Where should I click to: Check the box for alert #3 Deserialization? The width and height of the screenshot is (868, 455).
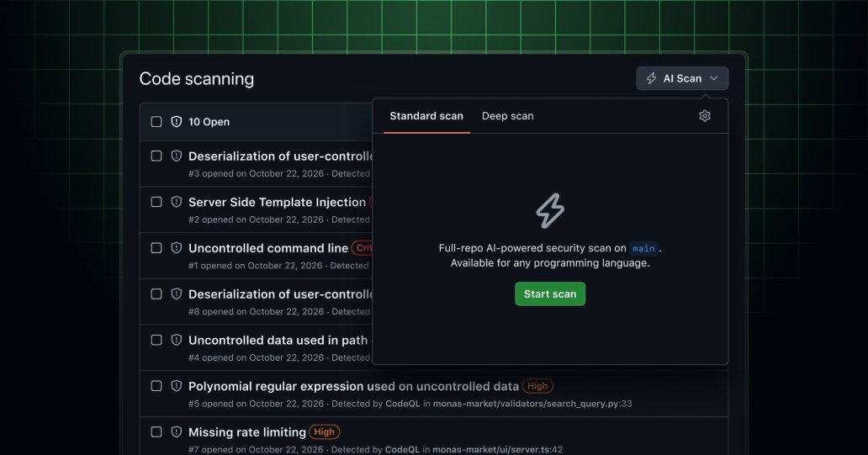(x=156, y=156)
